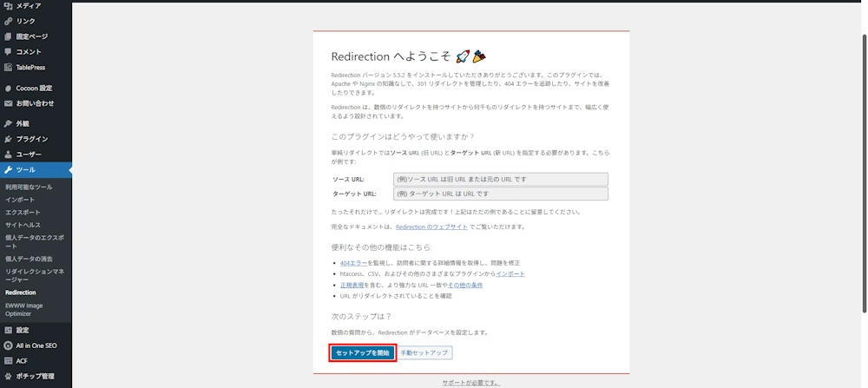The image size is (868, 388).
Task: Click the プラグイン plug icon
Action: click(x=8, y=140)
